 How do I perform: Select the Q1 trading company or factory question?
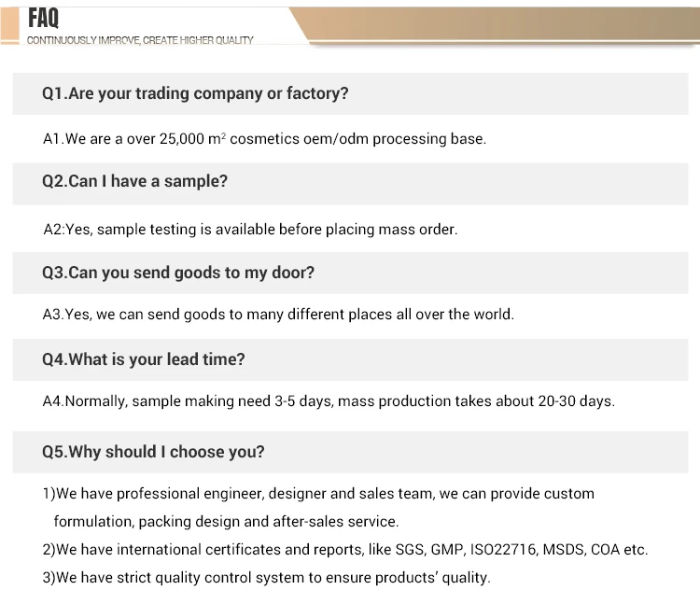[350, 93]
